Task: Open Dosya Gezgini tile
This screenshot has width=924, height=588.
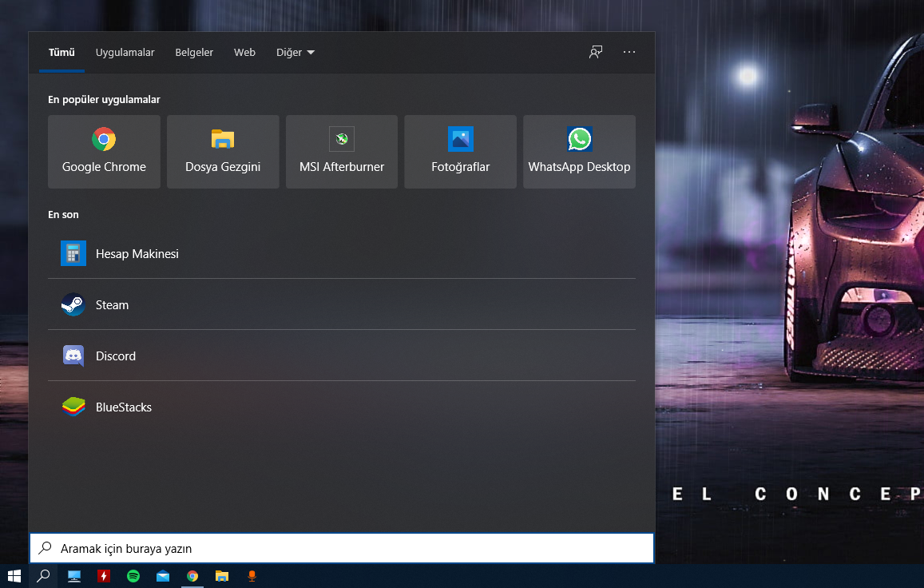Action: pos(223,152)
